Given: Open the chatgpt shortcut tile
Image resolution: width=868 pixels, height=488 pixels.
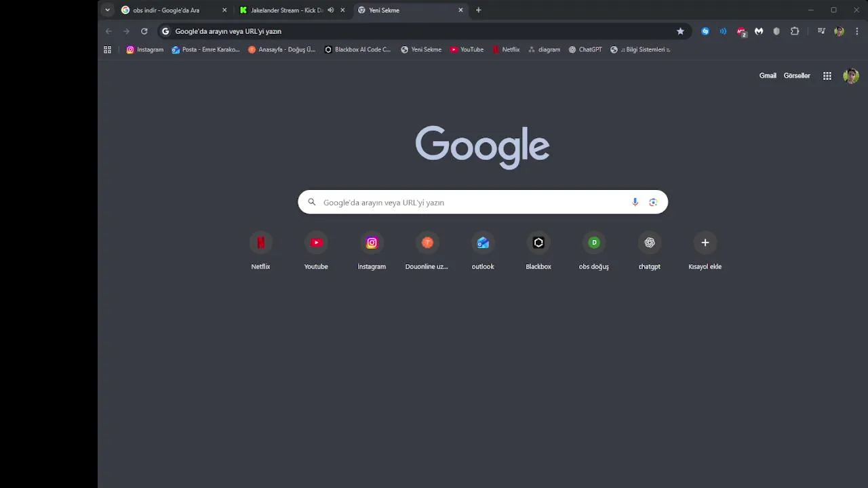Looking at the screenshot, I should [x=650, y=251].
